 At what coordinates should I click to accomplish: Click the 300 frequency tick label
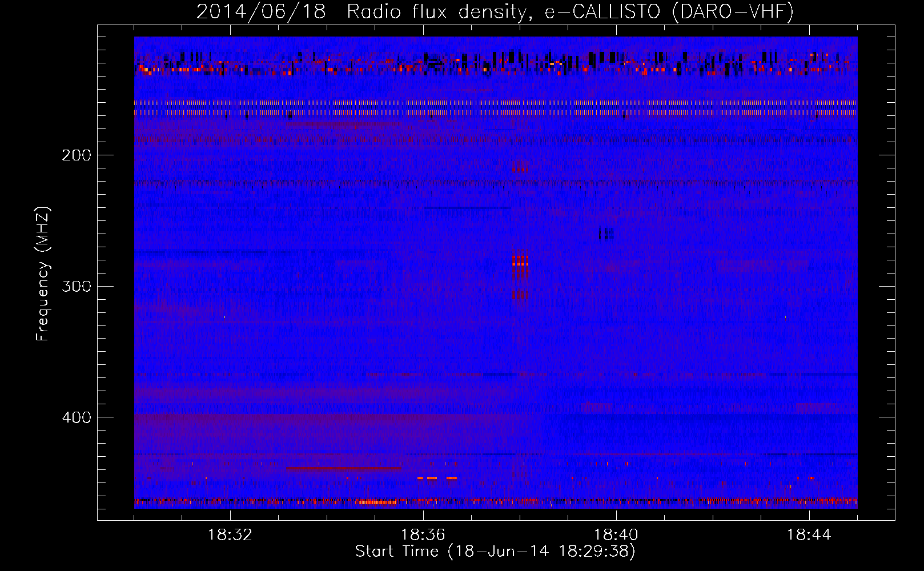[x=76, y=286]
